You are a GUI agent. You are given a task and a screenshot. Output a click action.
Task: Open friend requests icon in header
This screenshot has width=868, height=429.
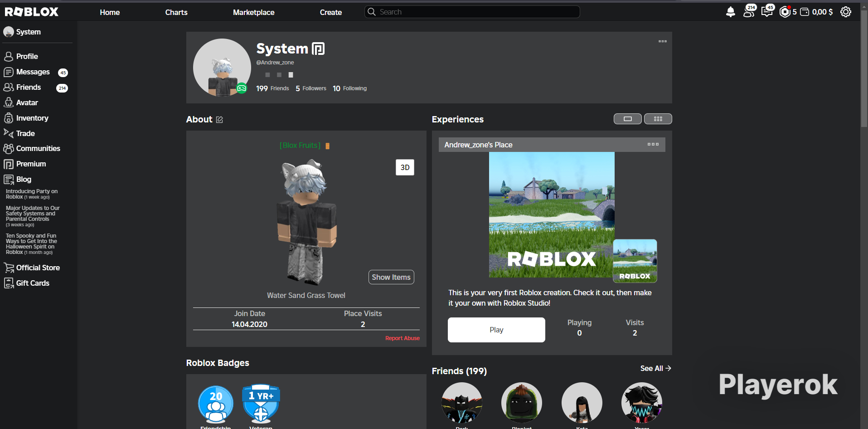click(749, 11)
